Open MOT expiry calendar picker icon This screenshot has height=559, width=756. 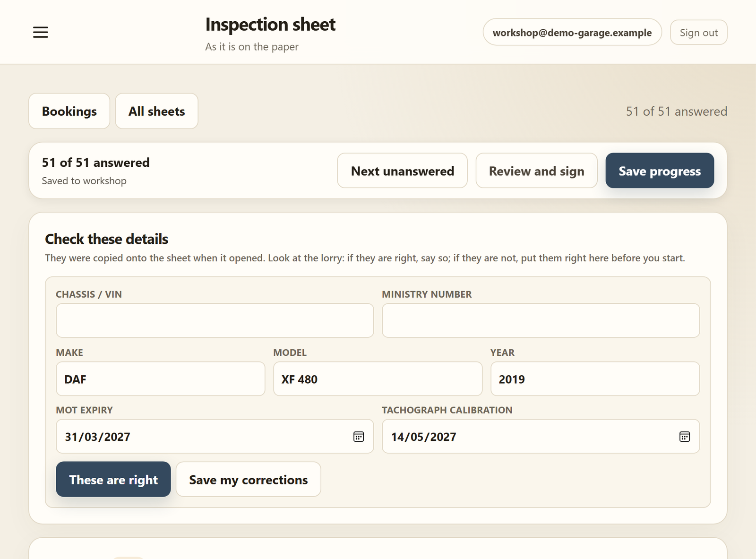pos(359,437)
